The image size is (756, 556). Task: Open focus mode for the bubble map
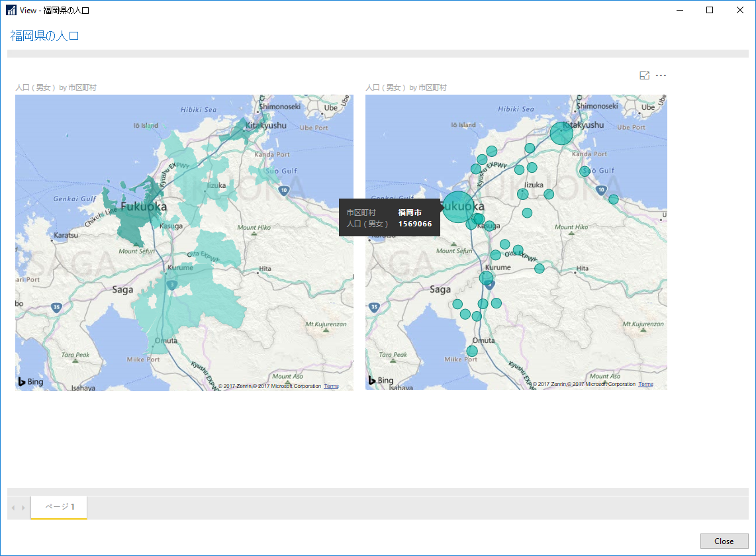(644, 75)
